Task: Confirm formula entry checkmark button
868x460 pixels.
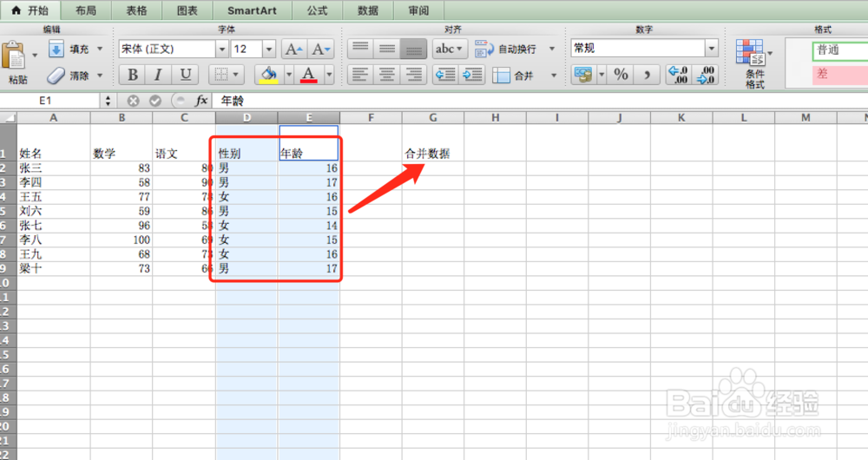Action: 155,101
